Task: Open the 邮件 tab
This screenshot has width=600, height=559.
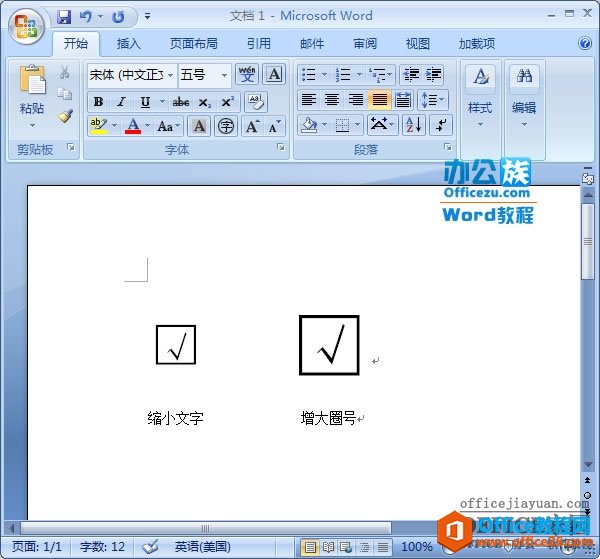Action: tap(312, 44)
